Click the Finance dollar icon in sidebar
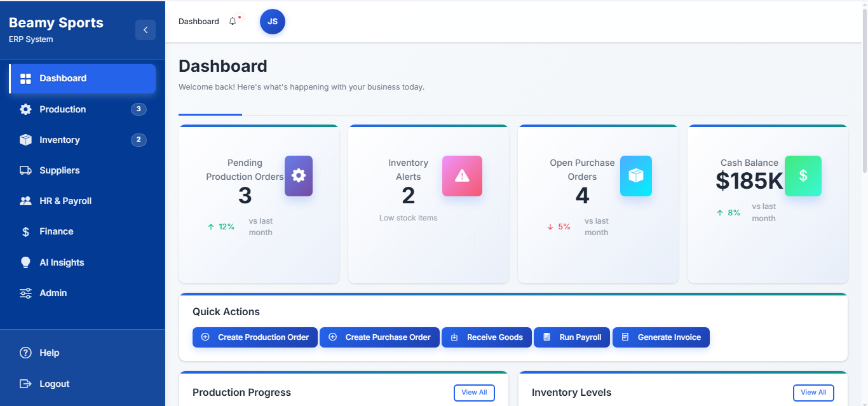 pos(25,232)
